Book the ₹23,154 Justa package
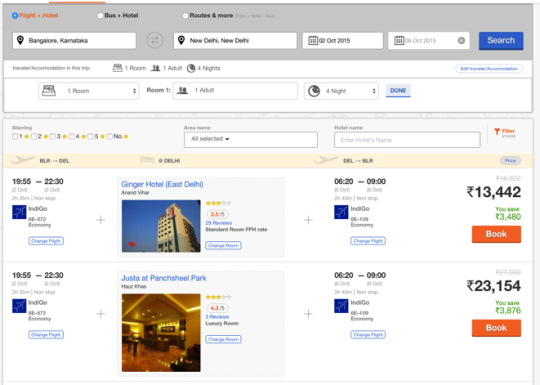Image resolution: width=540 pixels, height=385 pixels. pos(496,328)
